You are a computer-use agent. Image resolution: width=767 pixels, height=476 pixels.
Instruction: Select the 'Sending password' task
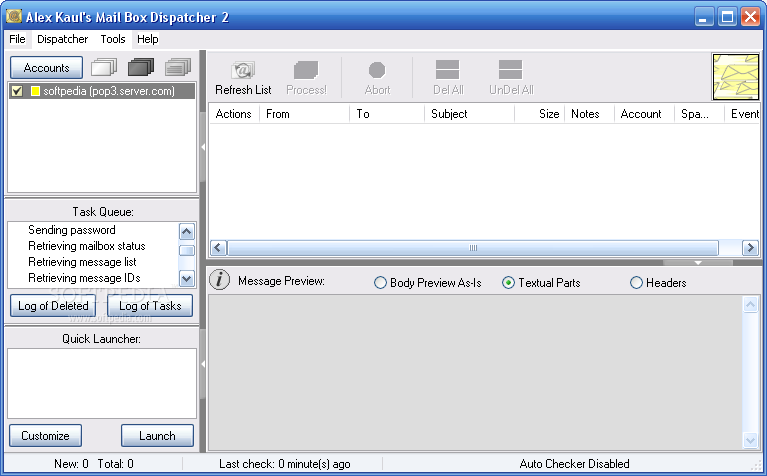pyautogui.click(x=72, y=230)
